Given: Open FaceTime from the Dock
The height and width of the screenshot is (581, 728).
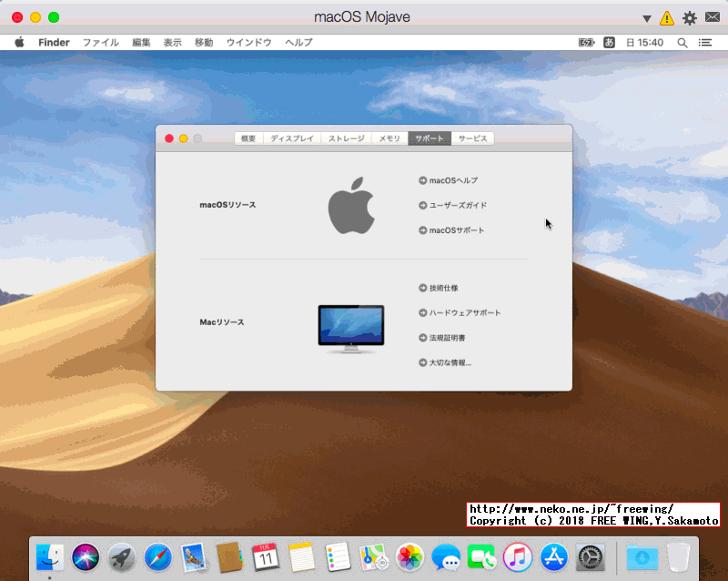Looking at the screenshot, I should (x=483, y=559).
